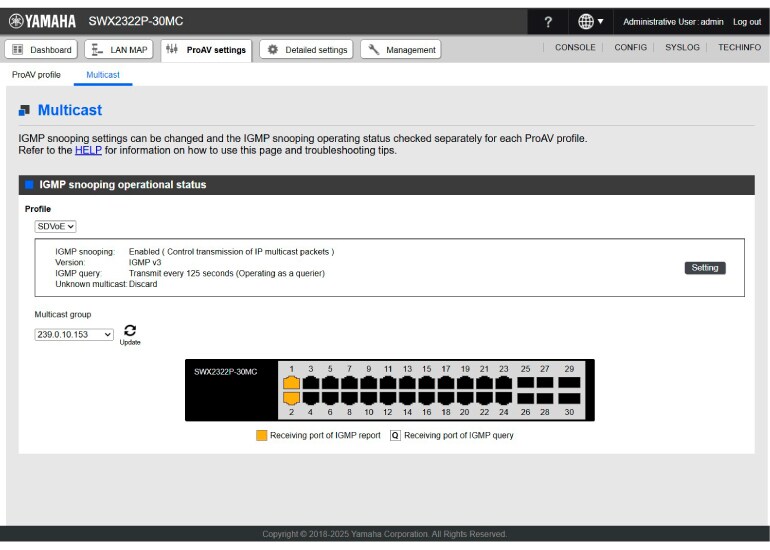
Task: Expand multicast group 239.0.10.153 dropdown
Action: point(75,334)
